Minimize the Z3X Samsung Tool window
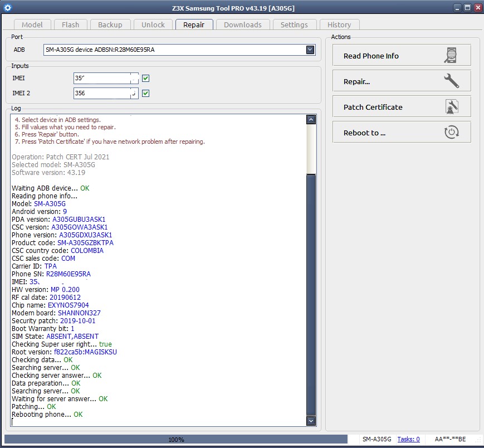The height and width of the screenshot is (448, 484). 457,8
